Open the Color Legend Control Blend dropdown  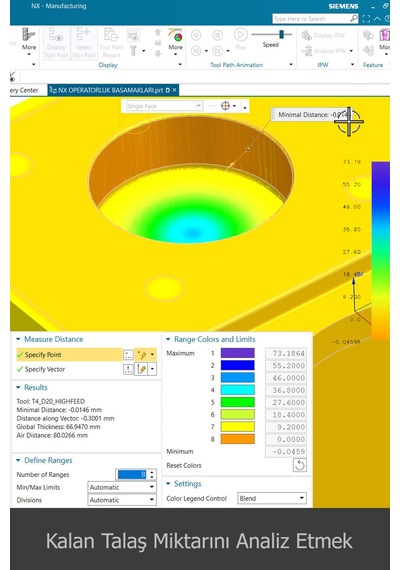[272, 498]
